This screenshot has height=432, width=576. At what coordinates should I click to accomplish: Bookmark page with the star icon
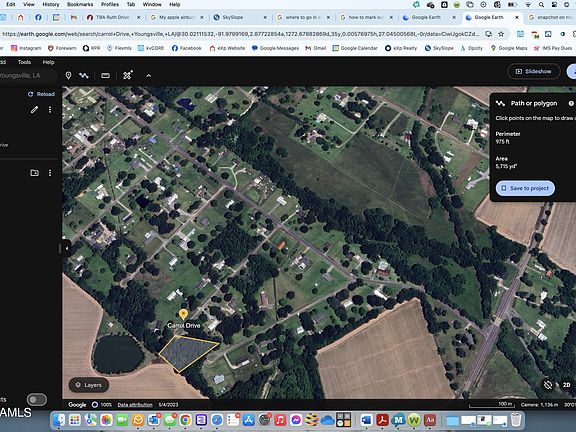point(501,34)
